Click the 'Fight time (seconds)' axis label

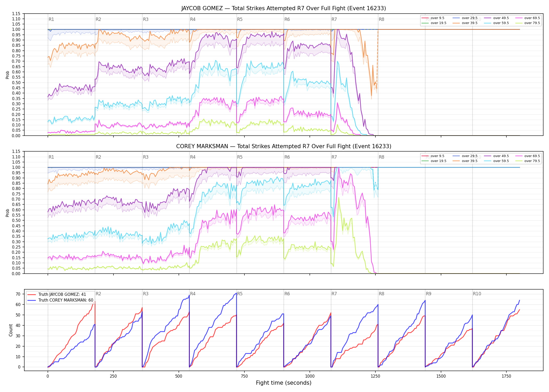[x=284, y=383]
